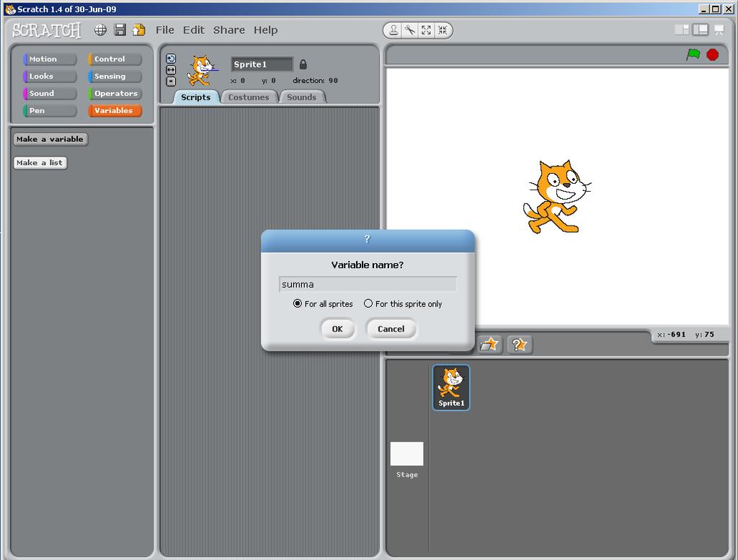Cancel the variable name dialog
738x560 pixels.
391,329
